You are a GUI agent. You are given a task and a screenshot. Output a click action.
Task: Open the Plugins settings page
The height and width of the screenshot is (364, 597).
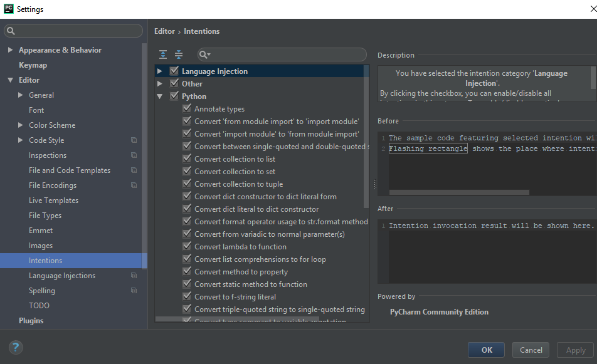point(31,321)
